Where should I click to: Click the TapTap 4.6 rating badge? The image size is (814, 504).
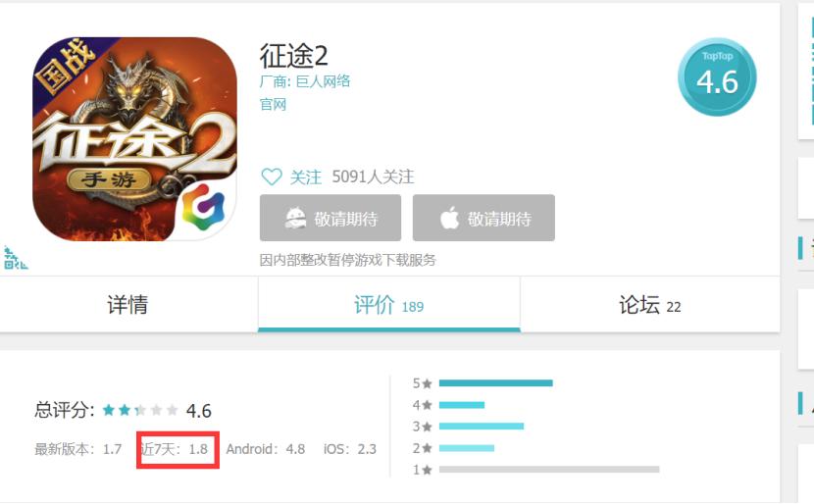point(717,76)
